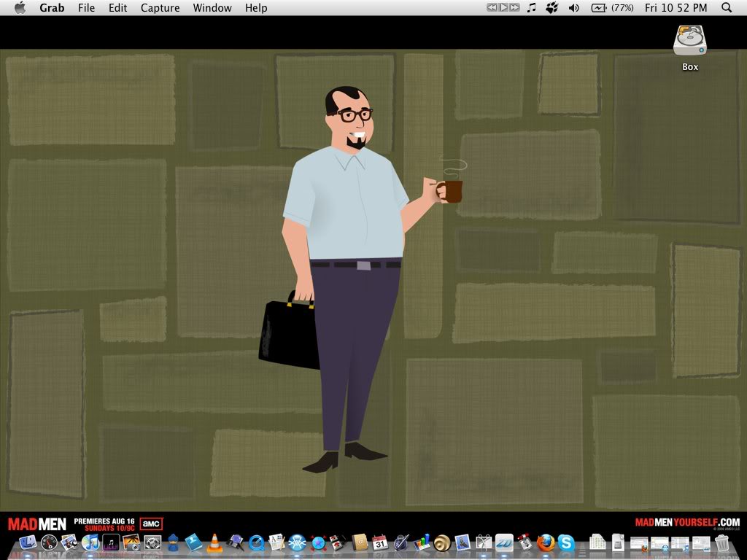Open the newspaper and pen Dock icon
The width and height of the screenshot is (747, 560).
coord(276,542)
